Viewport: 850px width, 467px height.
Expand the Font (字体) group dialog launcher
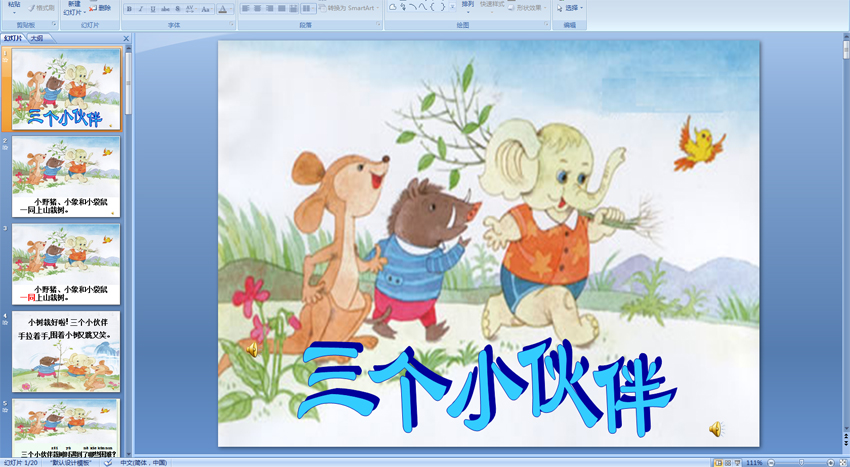pyautogui.click(x=232, y=24)
